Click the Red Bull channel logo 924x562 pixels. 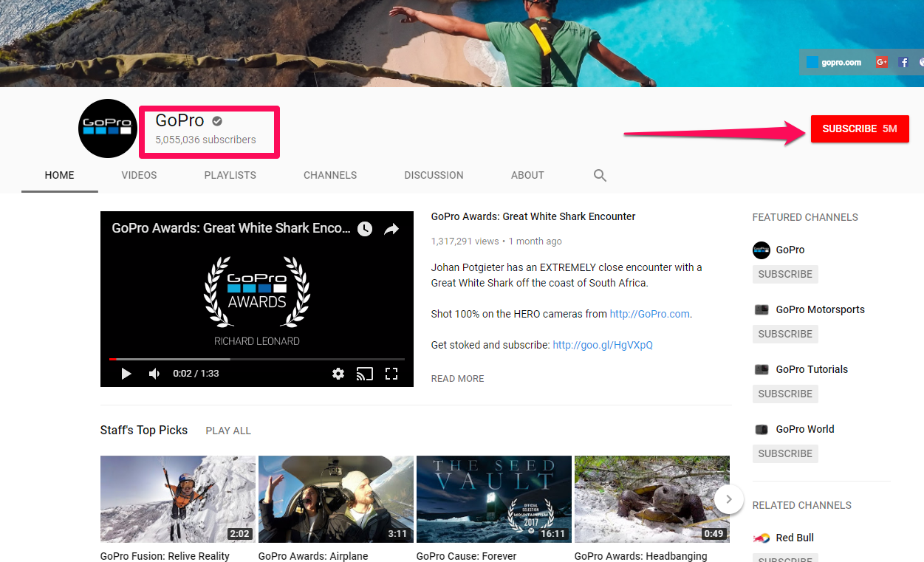coord(762,538)
